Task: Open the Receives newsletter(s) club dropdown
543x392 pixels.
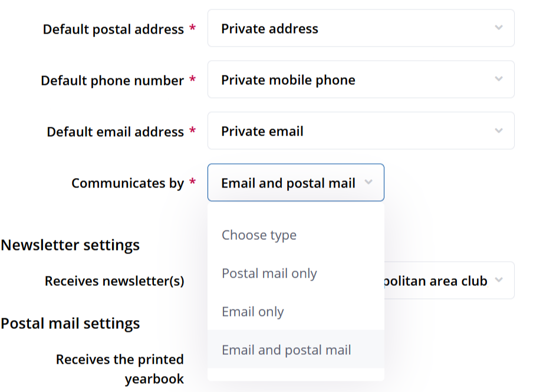Action: pyautogui.click(x=442, y=281)
